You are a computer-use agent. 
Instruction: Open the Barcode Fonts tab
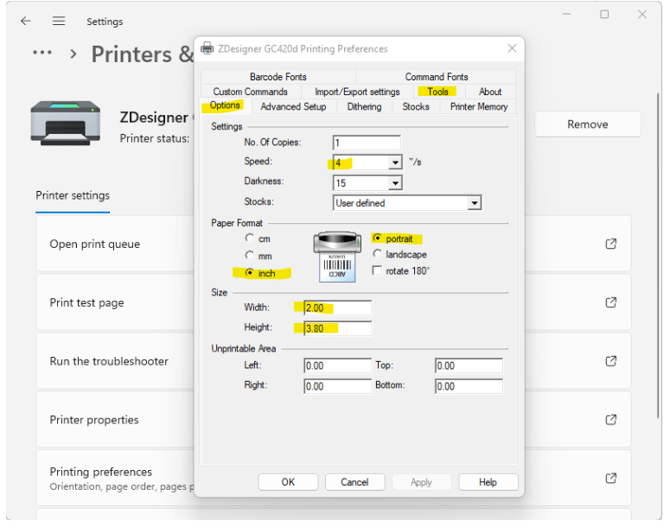click(x=278, y=77)
